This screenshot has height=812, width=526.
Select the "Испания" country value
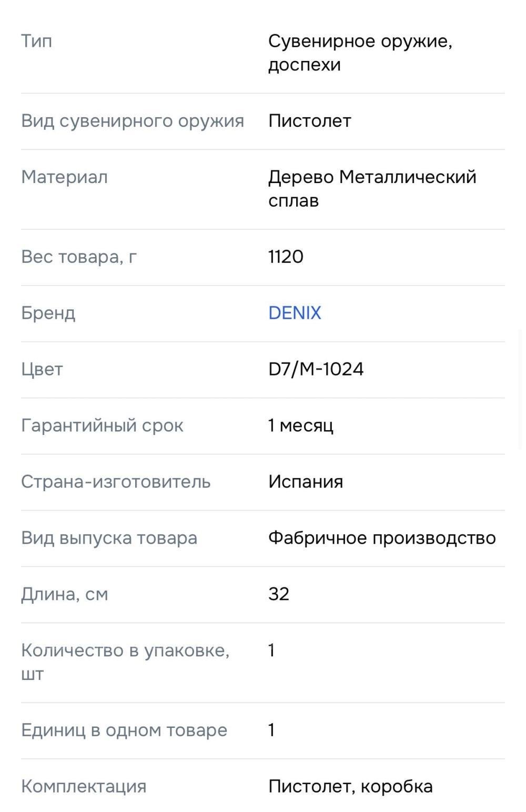pyautogui.click(x=305, y=482)
